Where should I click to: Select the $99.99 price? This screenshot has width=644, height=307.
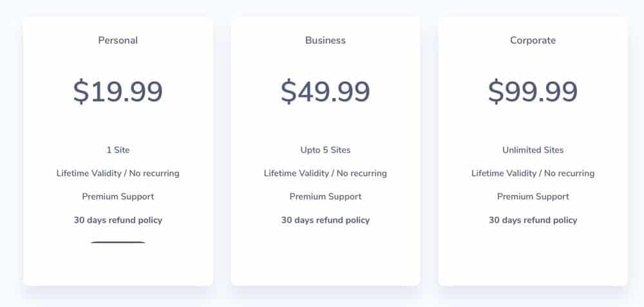(533, 92)
